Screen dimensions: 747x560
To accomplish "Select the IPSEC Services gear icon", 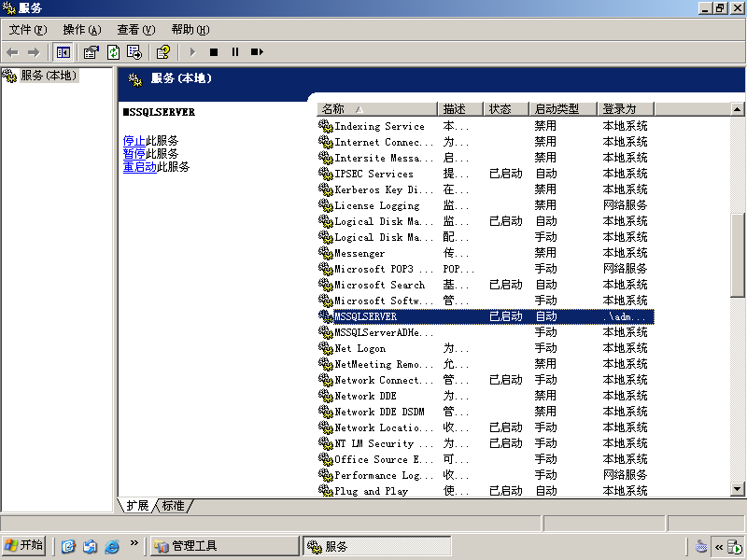I will [x=325, y=175].
